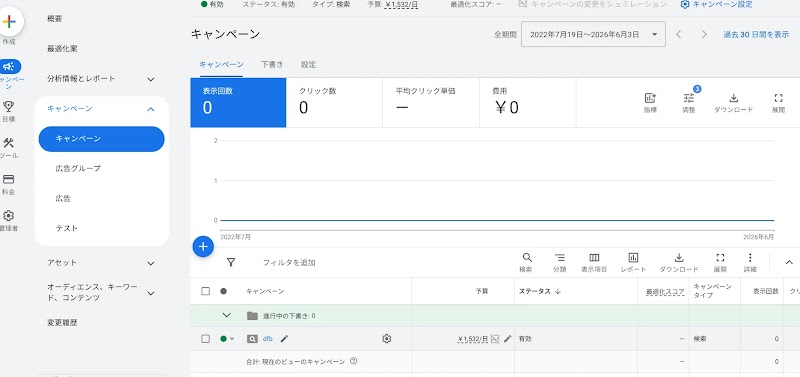The image size is (800, 377).
Task: Open the dfb campaign link
Action: pos(268,339)
